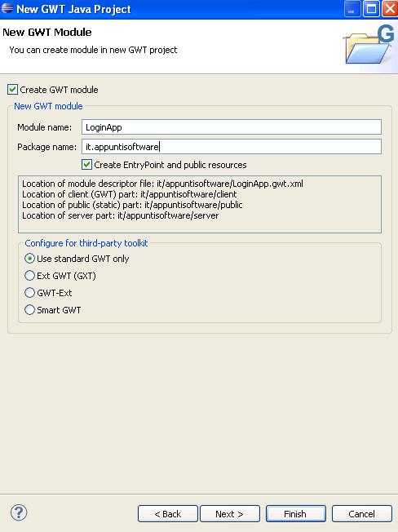
Task: Click the module descriptor file location text
Action: 162,184
